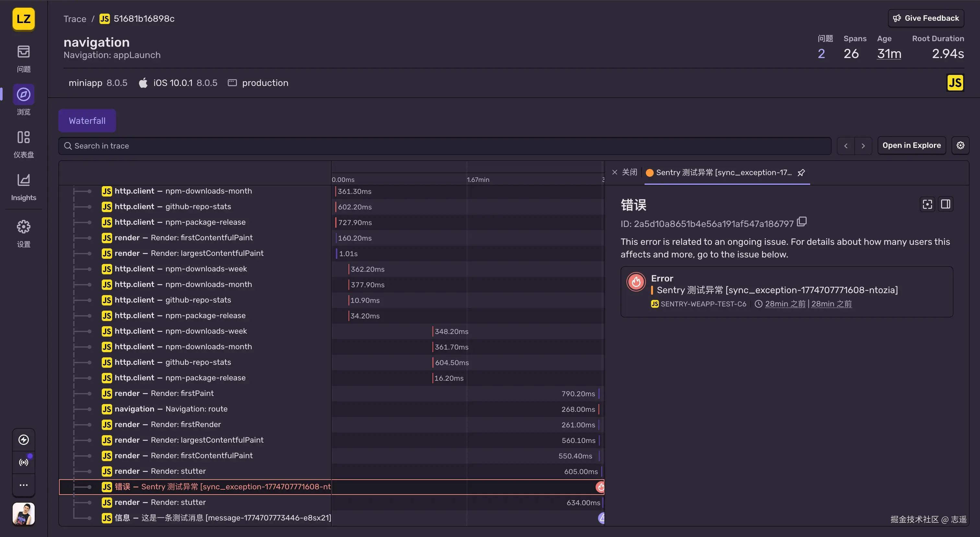The height and width of the screenshot is (537, 980).
Task: Toggle the drawer side-panel layout icon
Action: coord(945,204)
